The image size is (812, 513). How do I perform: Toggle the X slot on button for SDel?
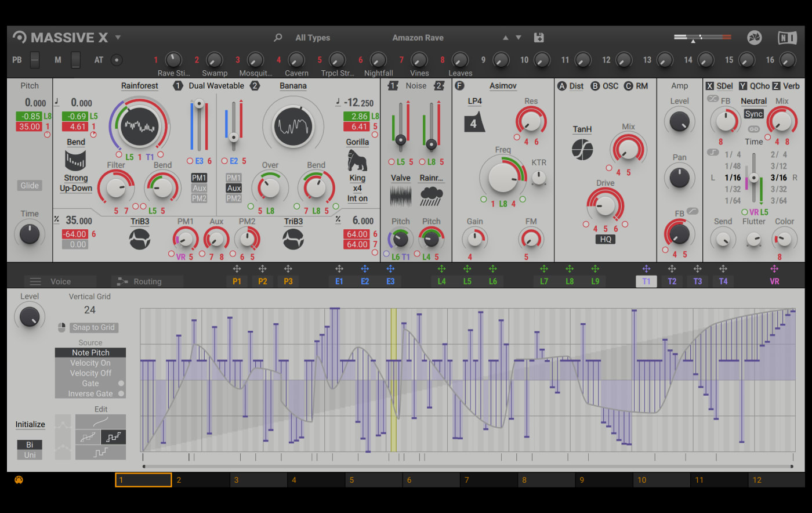[709, 86]
